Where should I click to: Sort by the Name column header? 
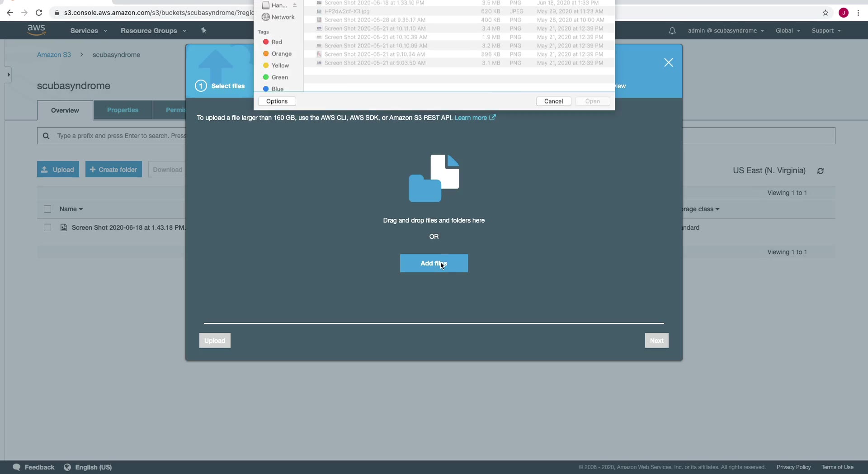71,209
